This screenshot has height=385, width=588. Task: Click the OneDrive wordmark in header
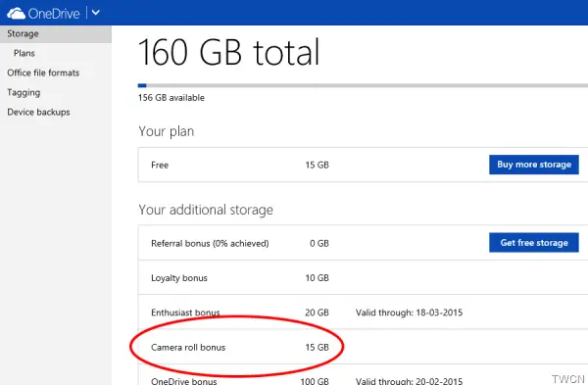click(x=54, y=14)
